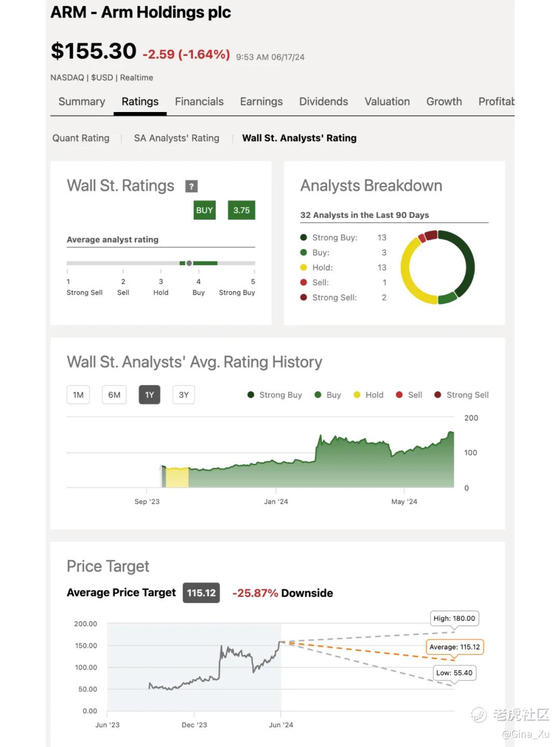The image size is (560, 747).
Task: Open the Summary tab
Action: click(x=81, y=102)
